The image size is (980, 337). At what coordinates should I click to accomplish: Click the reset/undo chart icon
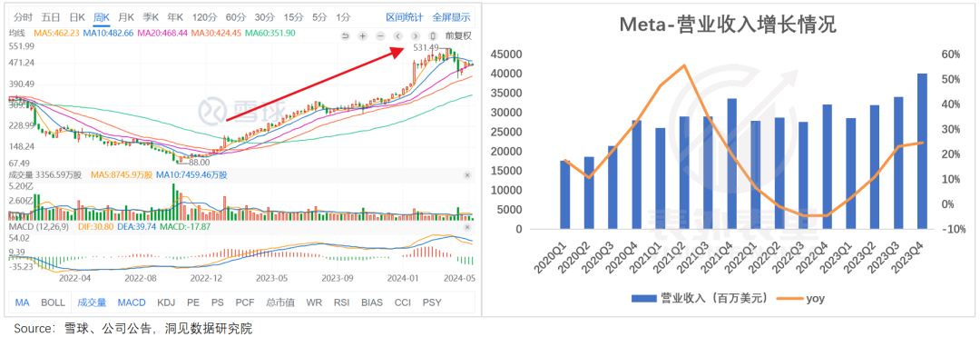coord(345,36)
